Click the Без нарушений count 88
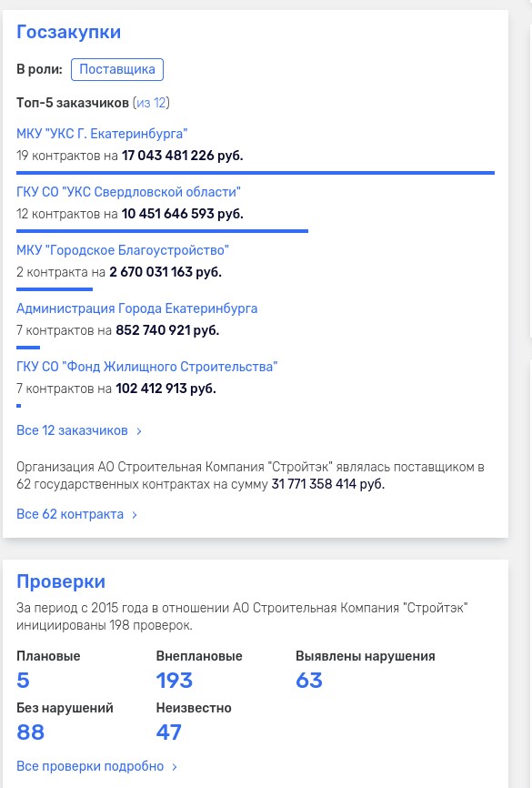The image size is (532, 788). (x=31, y=732)
